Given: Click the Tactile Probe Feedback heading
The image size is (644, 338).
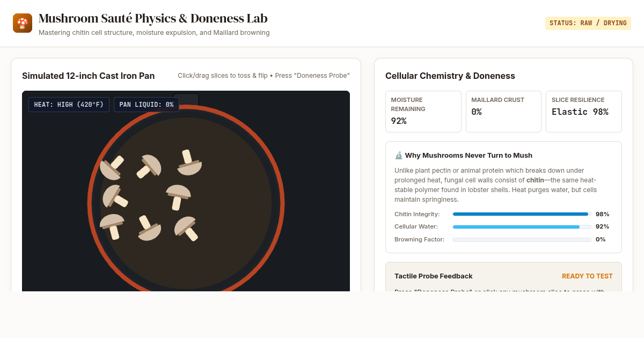Looking at the screenshot, I should click(434, 276).
